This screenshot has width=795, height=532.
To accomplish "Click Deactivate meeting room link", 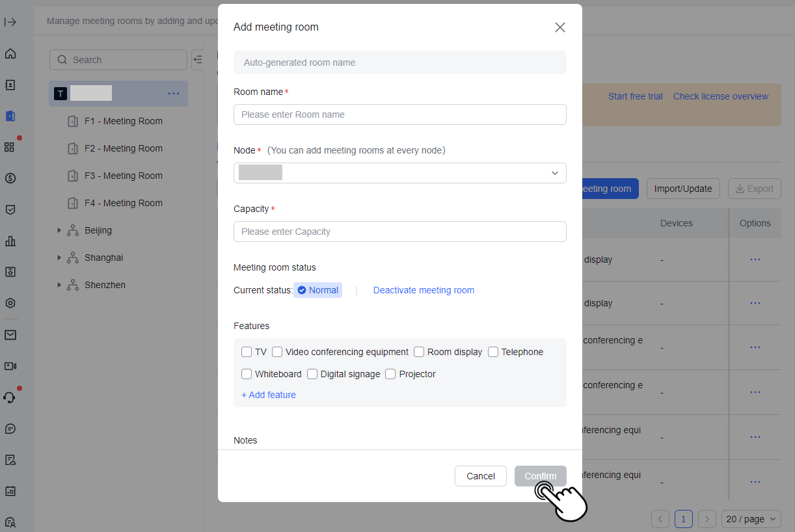I will pos(424,290).
